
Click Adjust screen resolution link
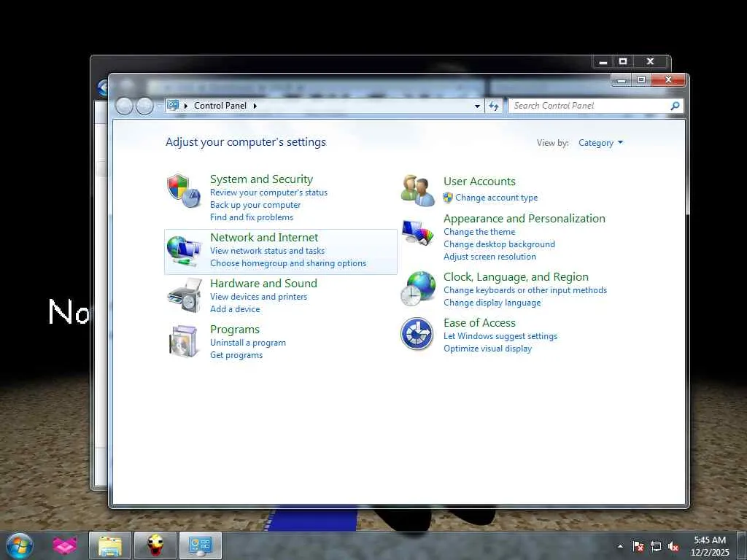pyautogui.click(x=489, y=257)
